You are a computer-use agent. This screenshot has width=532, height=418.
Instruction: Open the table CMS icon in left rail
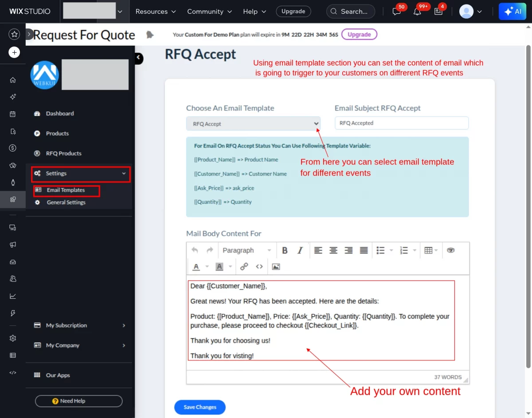pos(13,355)
